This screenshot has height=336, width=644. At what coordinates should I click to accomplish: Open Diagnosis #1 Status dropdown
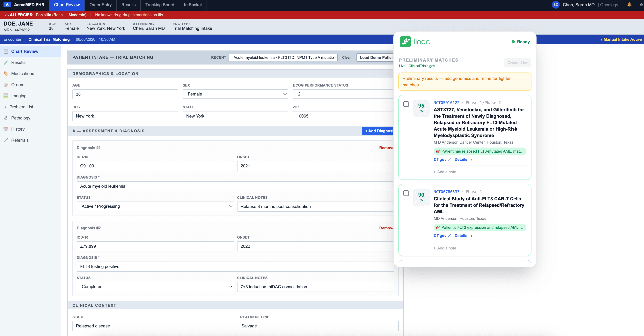coord(155,206)
